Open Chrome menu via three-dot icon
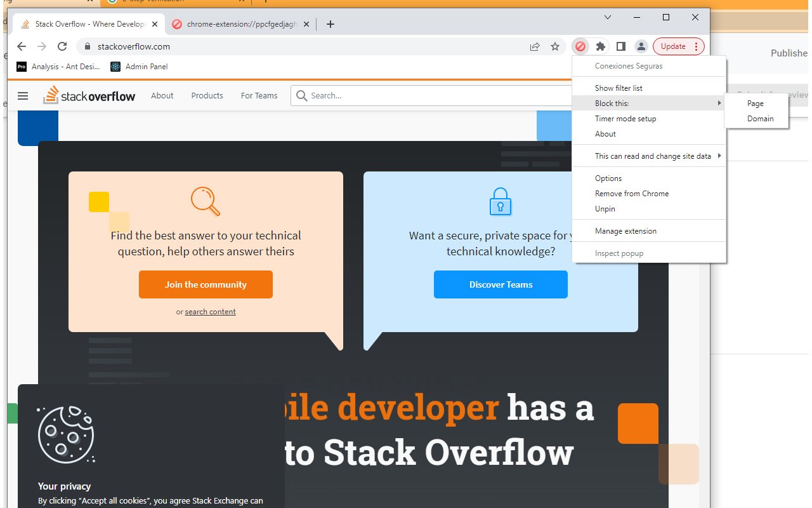This screenshot has width=812, height=508. click(x=696, y=46)
